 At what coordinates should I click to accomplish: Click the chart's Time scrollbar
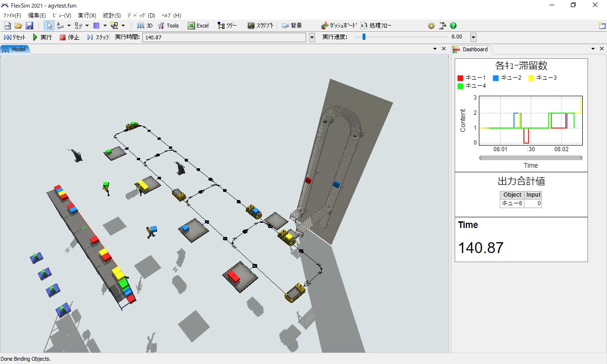tap(531, 158)
